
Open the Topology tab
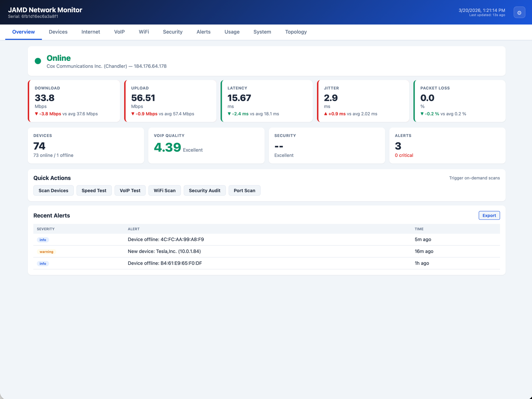pos(296,32)
